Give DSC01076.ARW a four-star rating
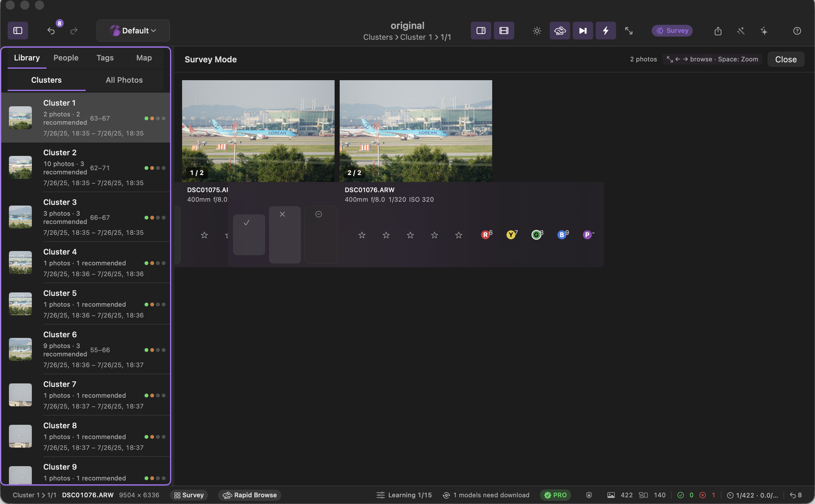815x504 pixels. 434,235
